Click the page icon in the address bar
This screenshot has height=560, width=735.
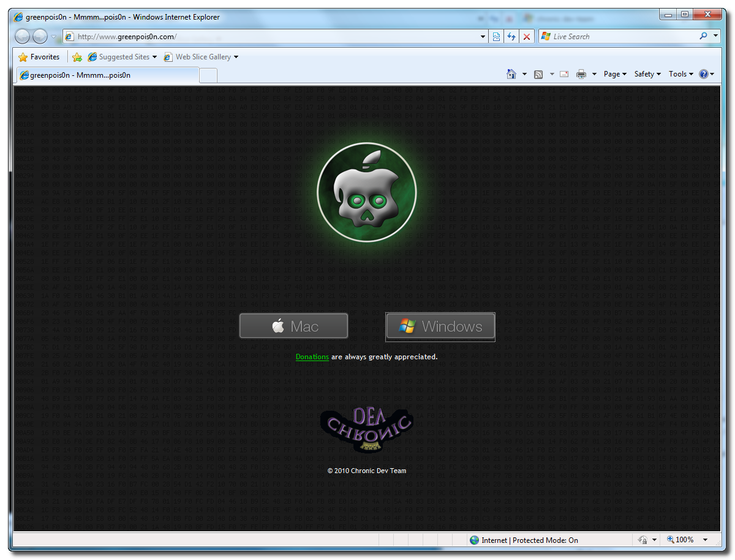tap(69, 37)
